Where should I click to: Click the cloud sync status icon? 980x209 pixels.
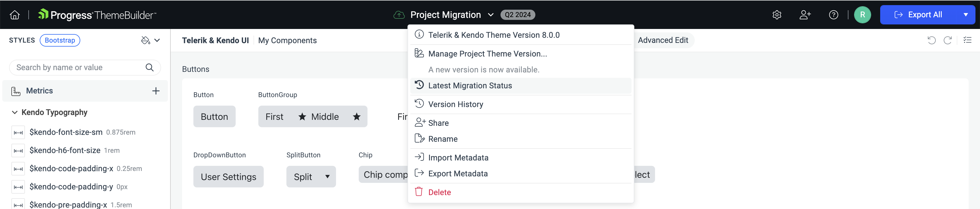click(399, 15)
